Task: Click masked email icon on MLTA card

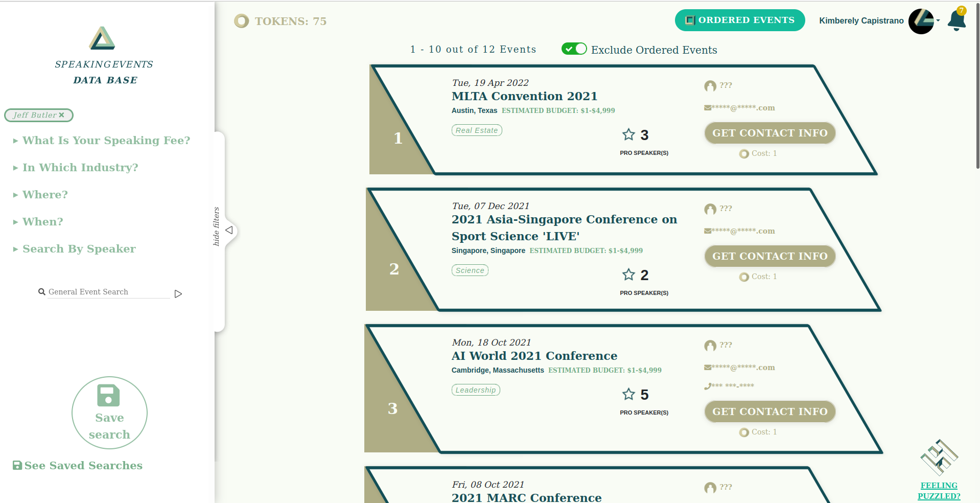Action: (x=708, y=108)
